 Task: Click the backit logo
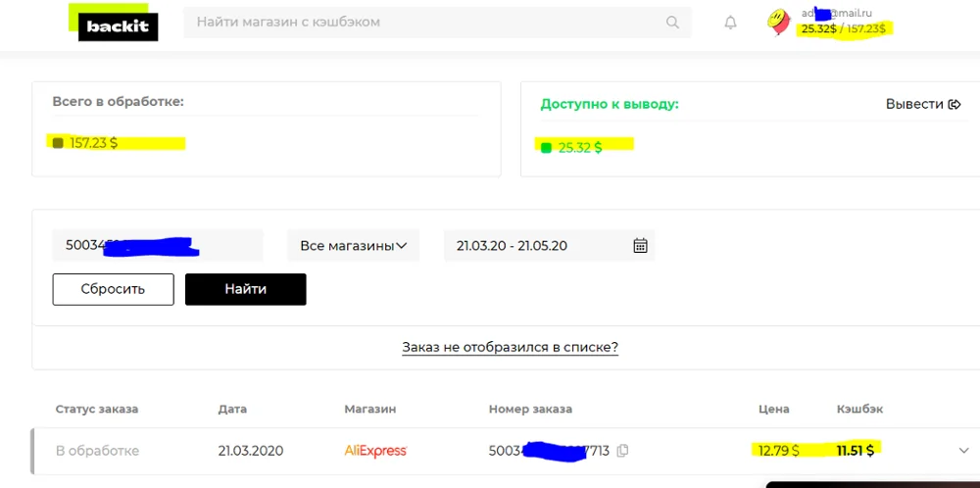coord(113,24)
